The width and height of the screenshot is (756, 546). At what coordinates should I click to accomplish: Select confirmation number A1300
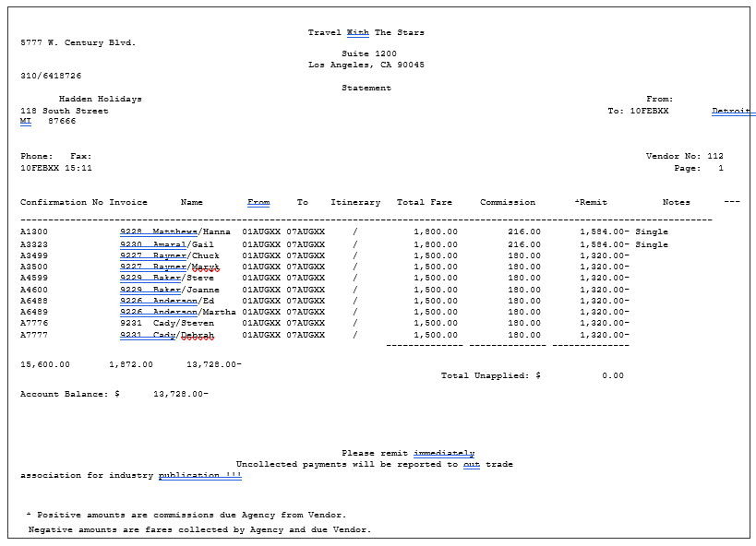(34, 231)
